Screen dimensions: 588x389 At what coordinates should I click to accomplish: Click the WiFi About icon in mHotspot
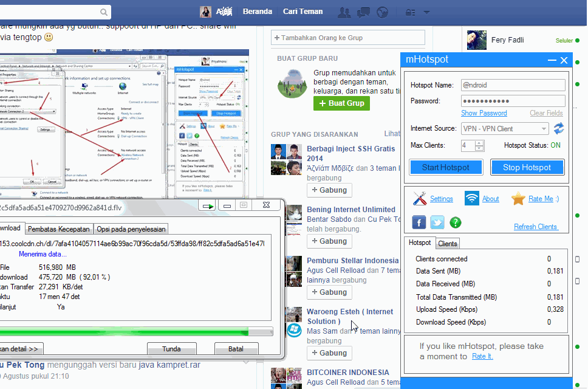pyautogui.click(x=472, y=198)
